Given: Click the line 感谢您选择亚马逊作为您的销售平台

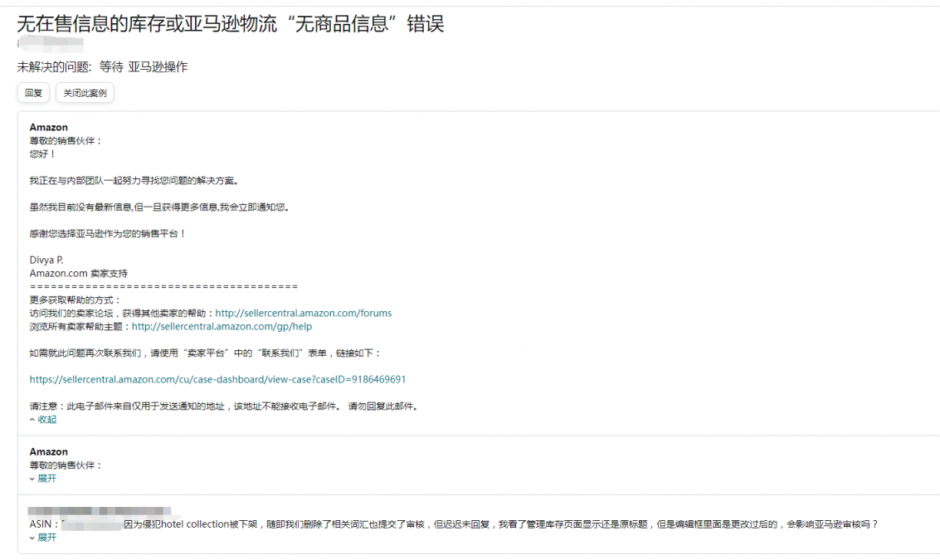Looking at the screenshot, I should coord(108,233).
